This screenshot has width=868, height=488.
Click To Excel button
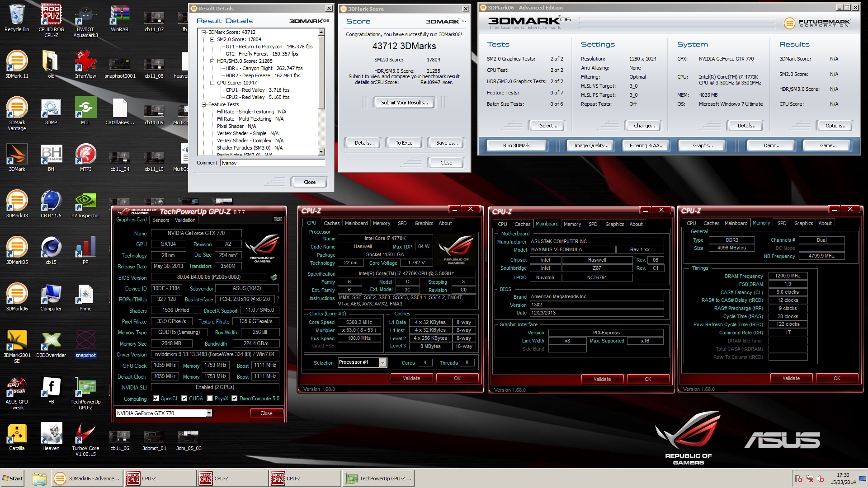click(x=405, y=143)
